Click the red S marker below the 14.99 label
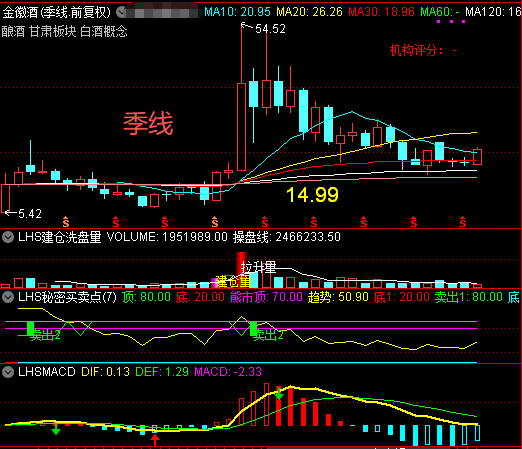522x449 pixels. coord(314,222)
